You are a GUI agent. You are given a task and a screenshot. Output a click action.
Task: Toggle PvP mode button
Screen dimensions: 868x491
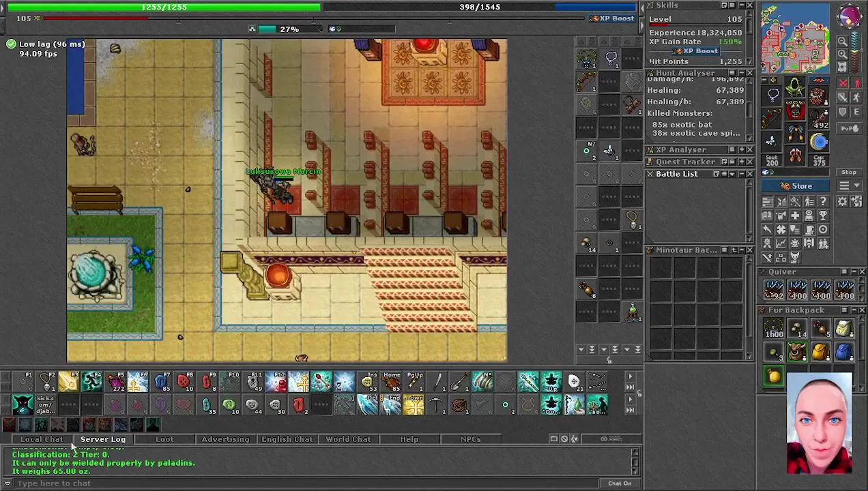point(849,128)
